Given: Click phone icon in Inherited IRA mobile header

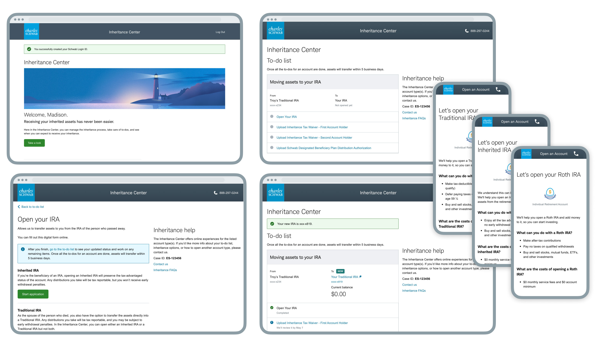Looking at the screenshot, I should pyautogui.click(x=537, y=121).
